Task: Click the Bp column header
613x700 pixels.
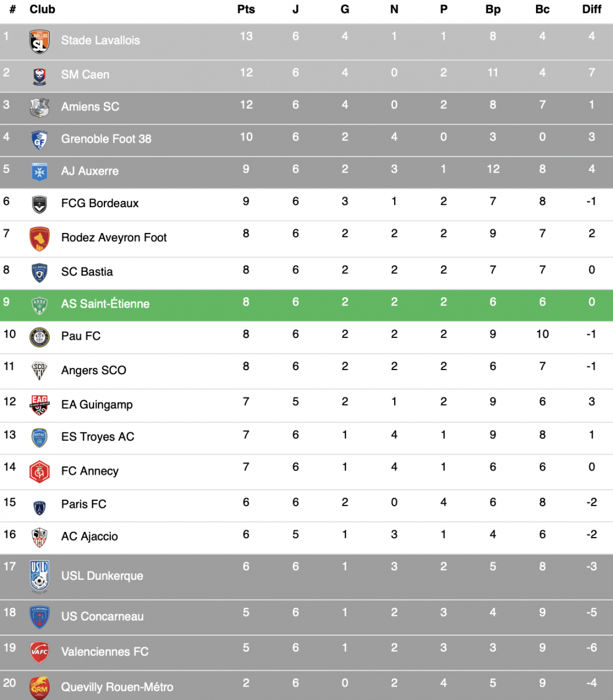Action: tap(493, 9)
